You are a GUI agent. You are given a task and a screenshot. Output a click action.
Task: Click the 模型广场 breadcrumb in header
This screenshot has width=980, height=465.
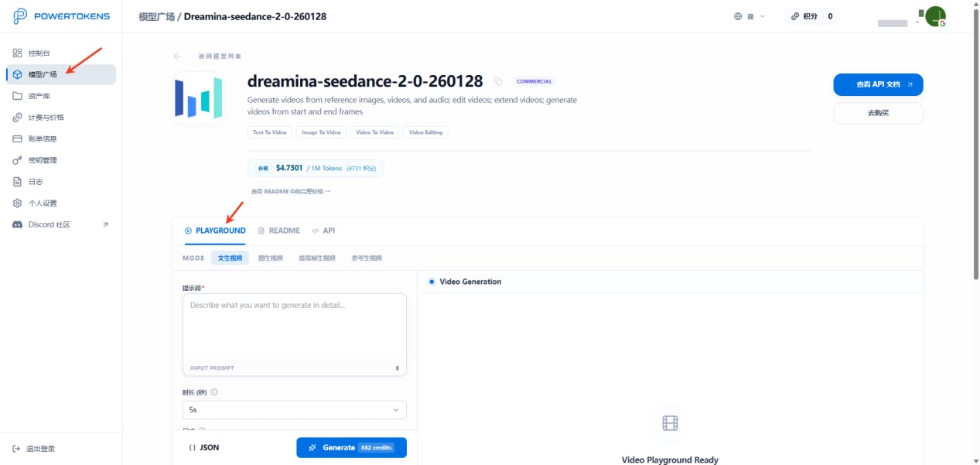tap(155, 16)
